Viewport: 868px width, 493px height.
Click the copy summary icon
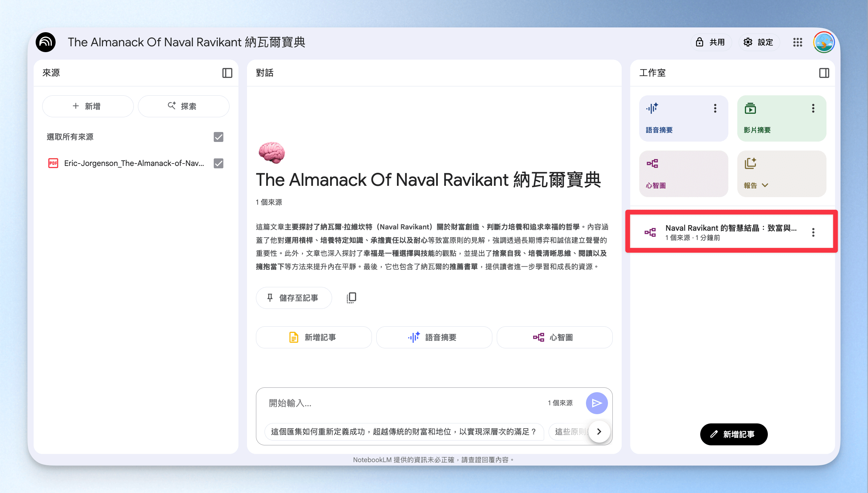coord(351,298)
